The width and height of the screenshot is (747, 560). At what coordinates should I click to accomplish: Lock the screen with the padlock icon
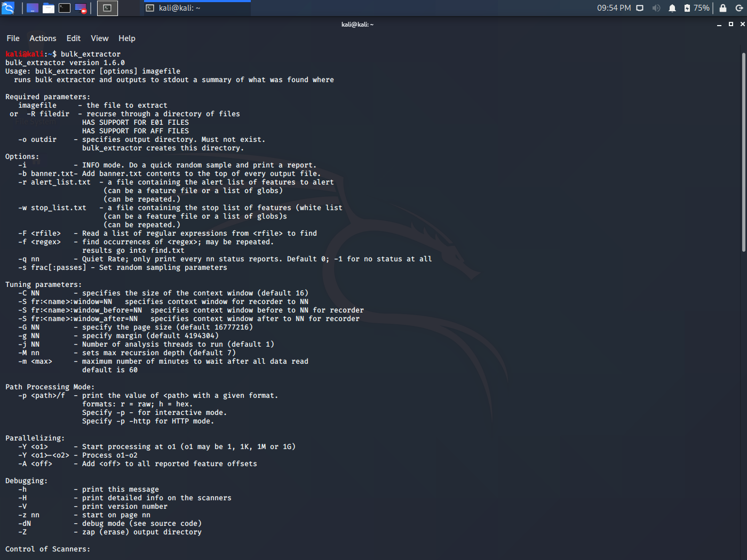723,8
